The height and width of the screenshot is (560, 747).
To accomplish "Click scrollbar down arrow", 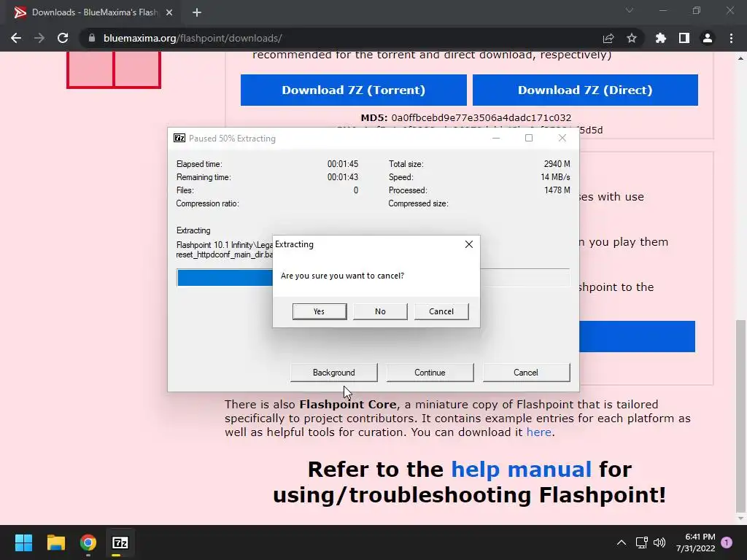I will [x=740, y=518].
